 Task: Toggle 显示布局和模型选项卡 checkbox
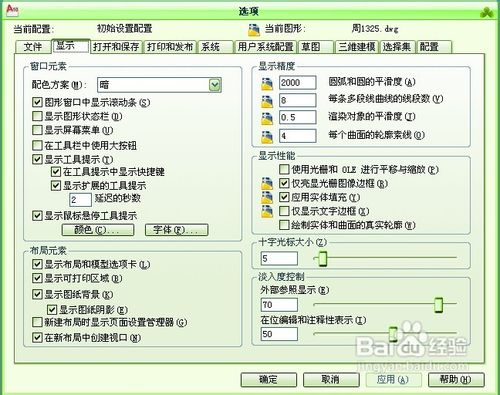point(37,264)
